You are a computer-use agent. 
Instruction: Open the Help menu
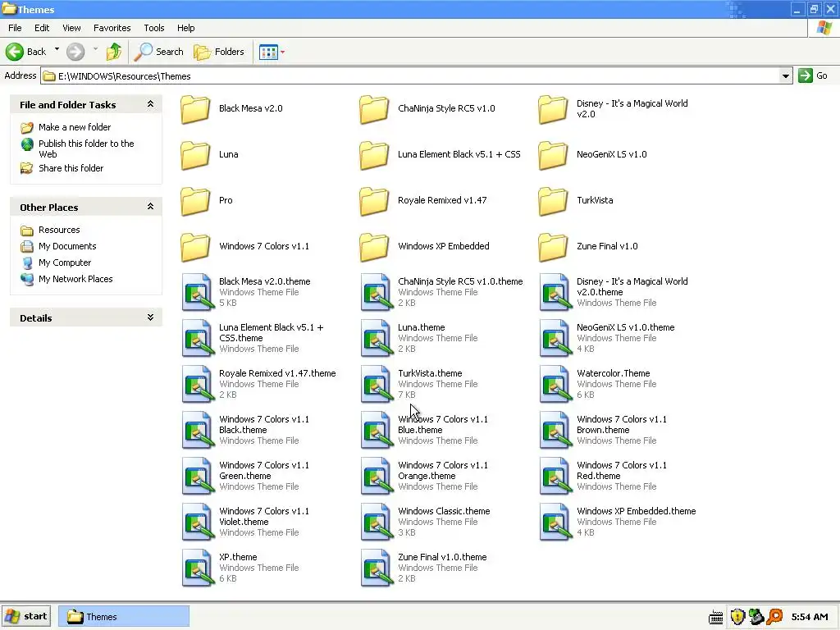tap(186, 28)
